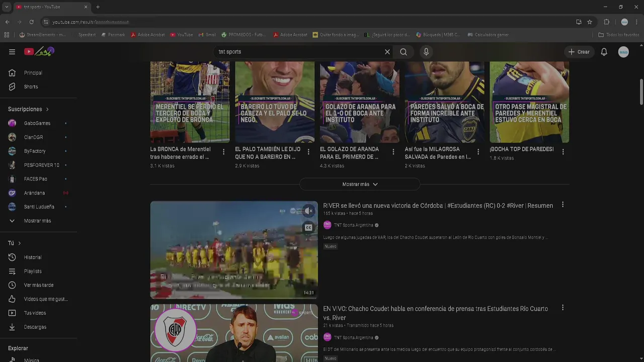644x362 pixels.
Task: Open TNT Sports Argentina channel under River video
Action: (x=353, y=225)
